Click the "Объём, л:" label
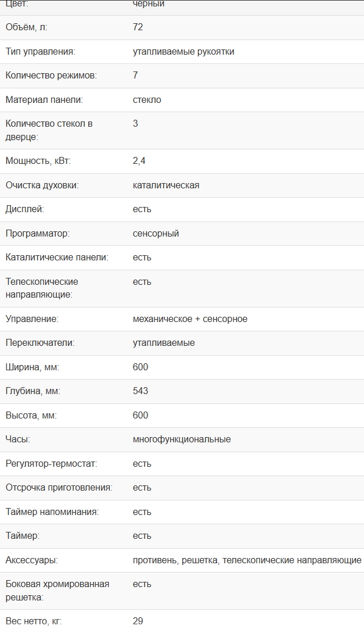The width and height of the screenshot is (364, 633). [27, 27]
